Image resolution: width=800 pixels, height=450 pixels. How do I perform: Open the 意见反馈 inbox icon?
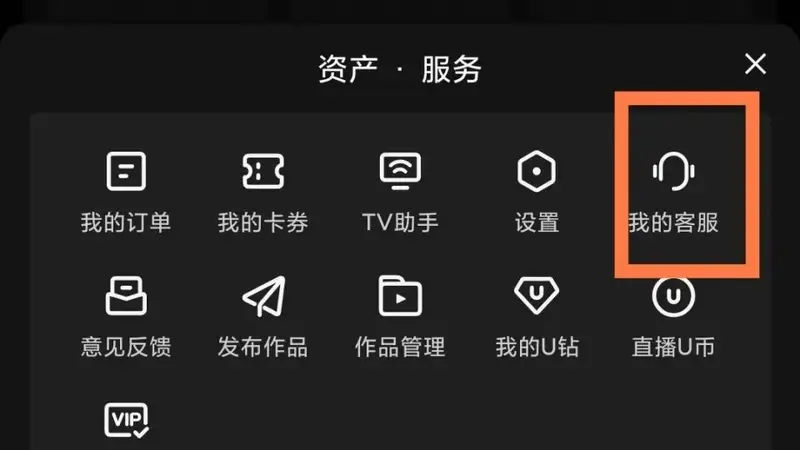(x=126, y=296)
